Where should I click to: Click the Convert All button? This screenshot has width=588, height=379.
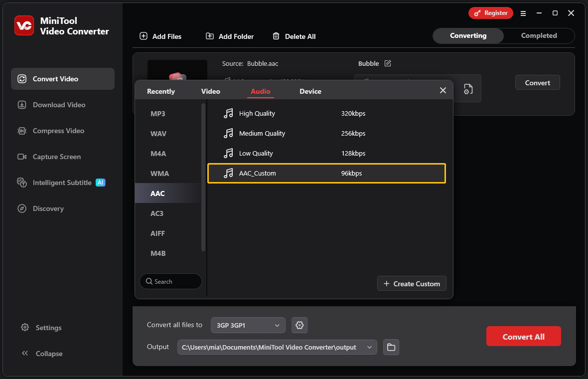click(524, 337)
